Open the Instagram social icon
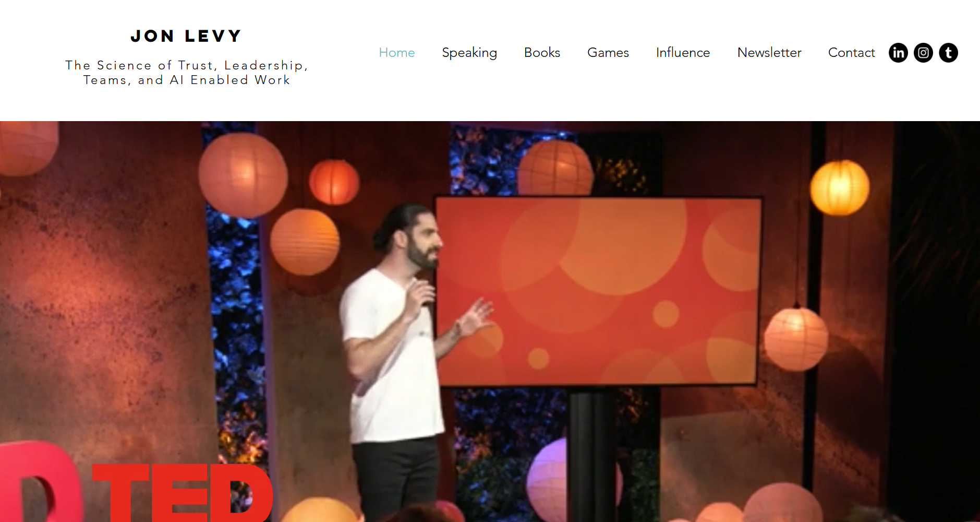Viewport: 980px width, 522px height. [x=923, y=53]
